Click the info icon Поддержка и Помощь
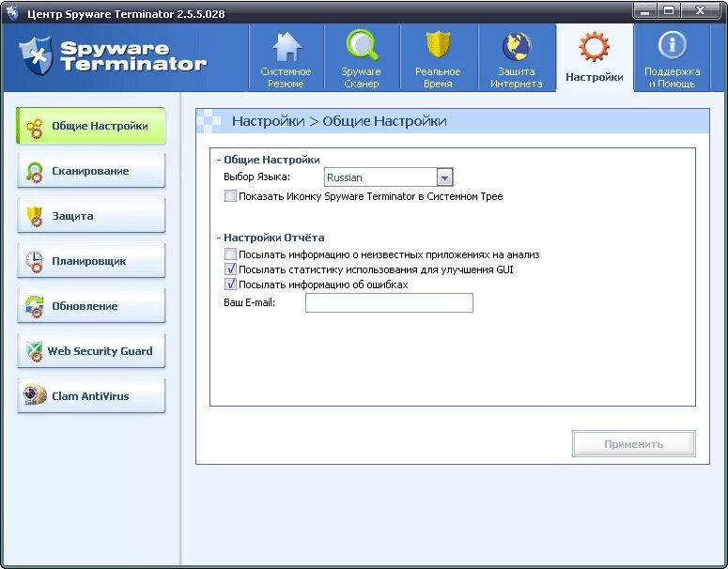This screenshot has width=728, height=569. point(672,45)
